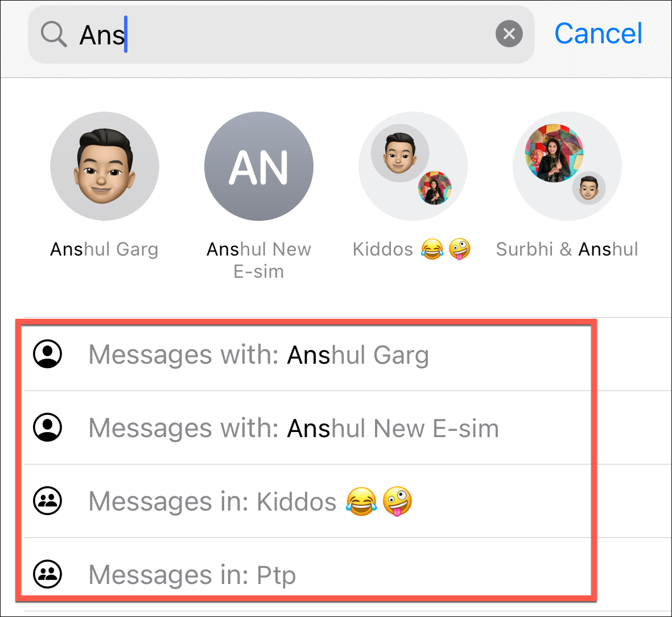Click person icon beside Anshul New E-sim suggestion
The height and width of the screenshot is (617, 672).
tap(48, 427)
